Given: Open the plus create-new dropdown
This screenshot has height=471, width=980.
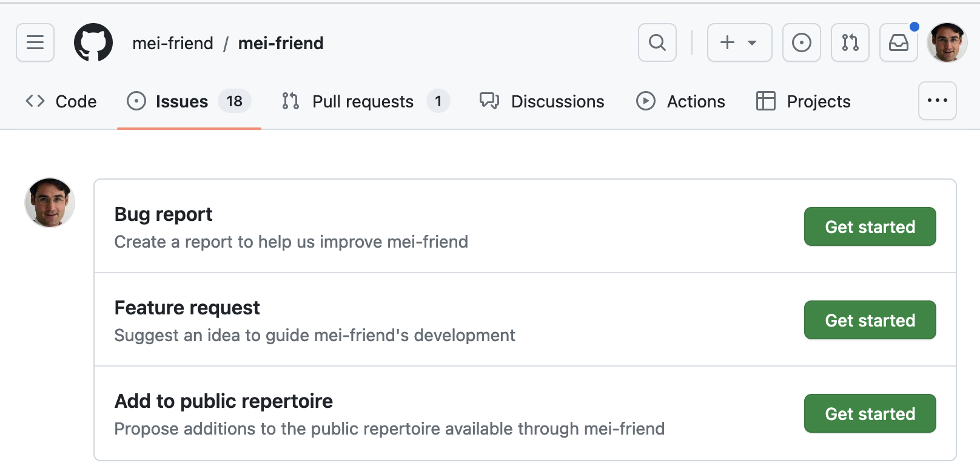Looking at the screenshot, I should point(740,42).
